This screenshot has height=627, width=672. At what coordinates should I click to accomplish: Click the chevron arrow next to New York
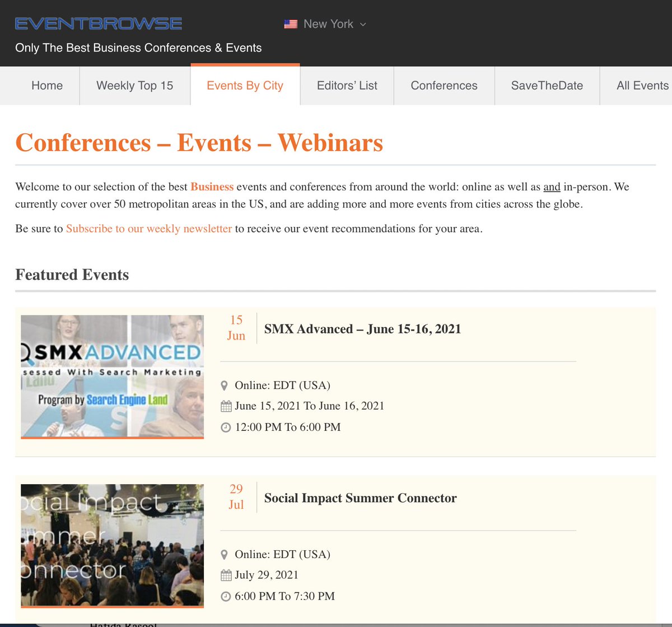(x=363, y=24)
